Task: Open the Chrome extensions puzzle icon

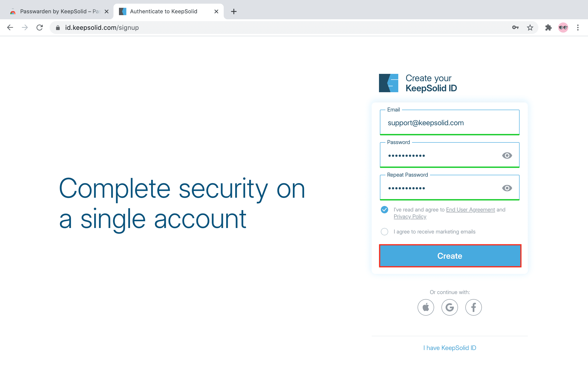Action: [548, 28]
